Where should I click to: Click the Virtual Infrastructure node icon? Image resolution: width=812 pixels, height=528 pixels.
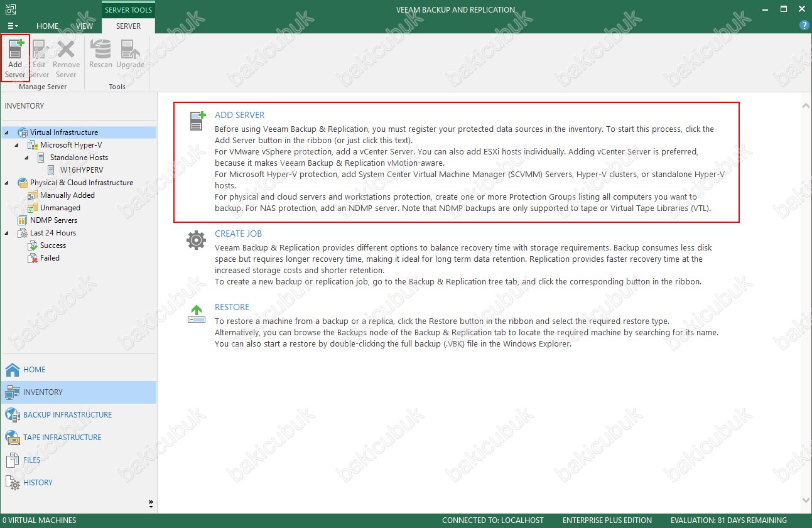click(23, 132)
